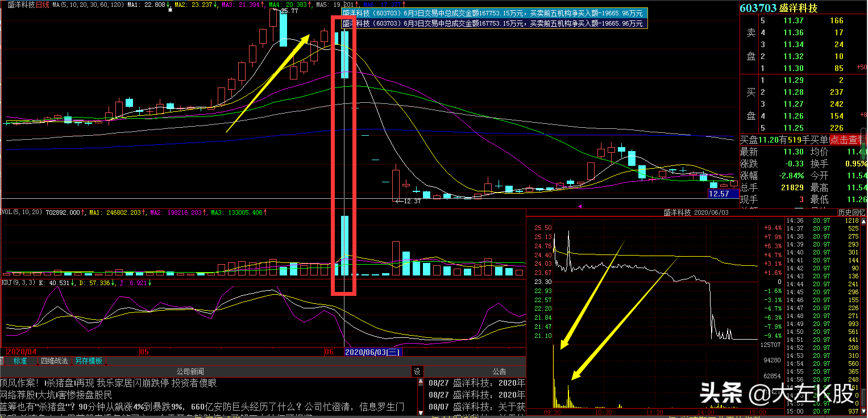Viewport: 868px width, 418px height.
Task: Click the 另存模板 tab
Action: (x=89, y=361)
